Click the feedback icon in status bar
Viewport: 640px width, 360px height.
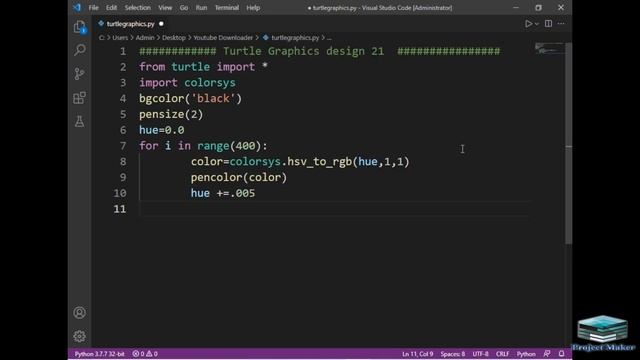[547, 354]
